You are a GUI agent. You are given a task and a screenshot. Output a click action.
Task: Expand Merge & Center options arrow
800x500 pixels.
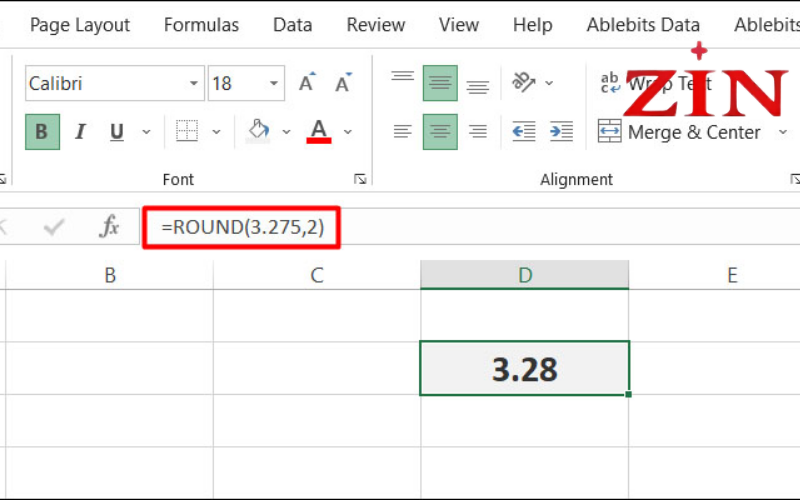click(783, 132)
